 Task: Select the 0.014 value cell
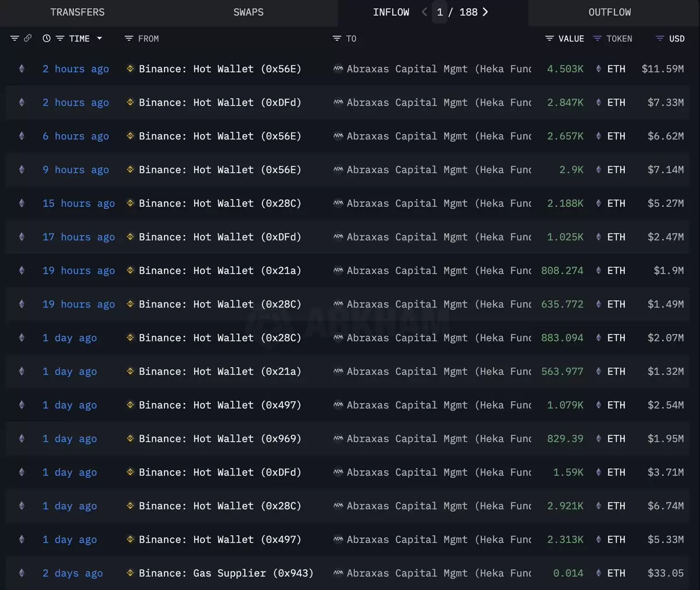[568, 573]
